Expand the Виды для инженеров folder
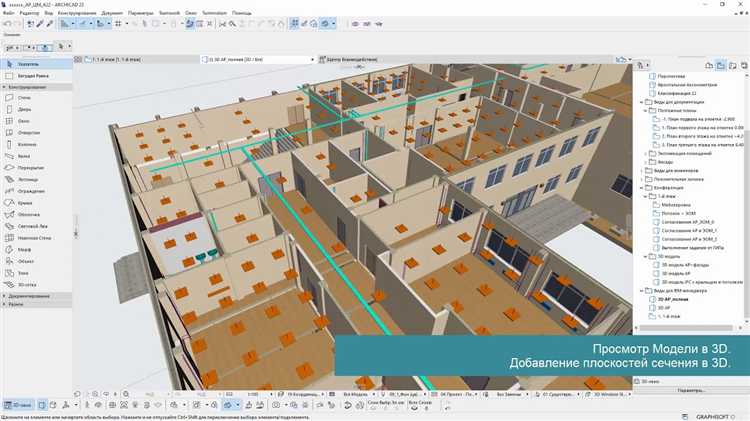 [x=641, y=171]
